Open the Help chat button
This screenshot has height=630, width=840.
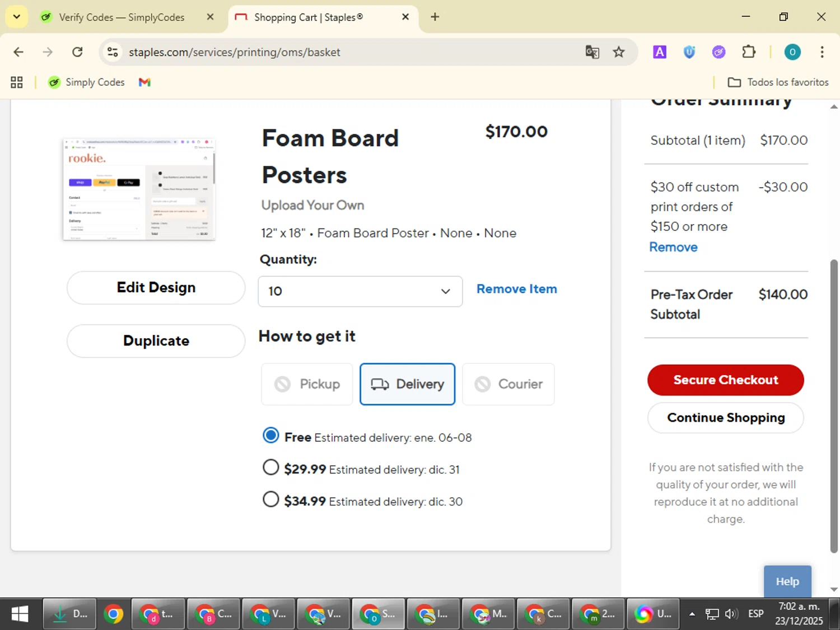pos(787,581)
